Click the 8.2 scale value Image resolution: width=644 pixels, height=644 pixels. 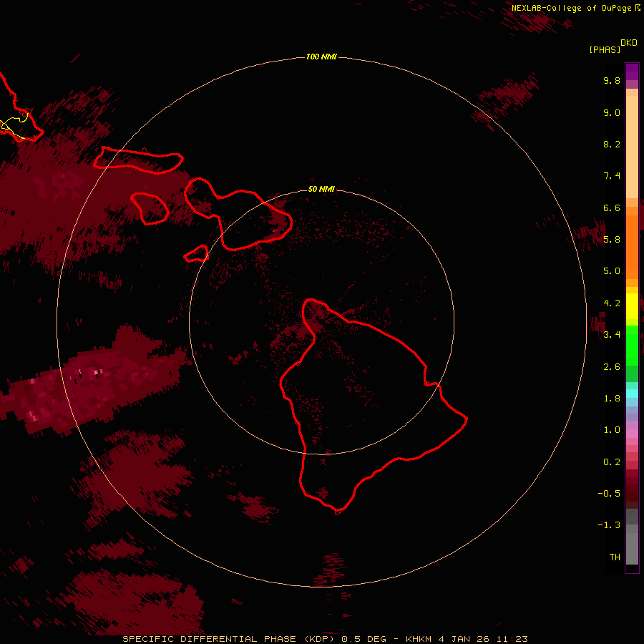click(612, 144)
